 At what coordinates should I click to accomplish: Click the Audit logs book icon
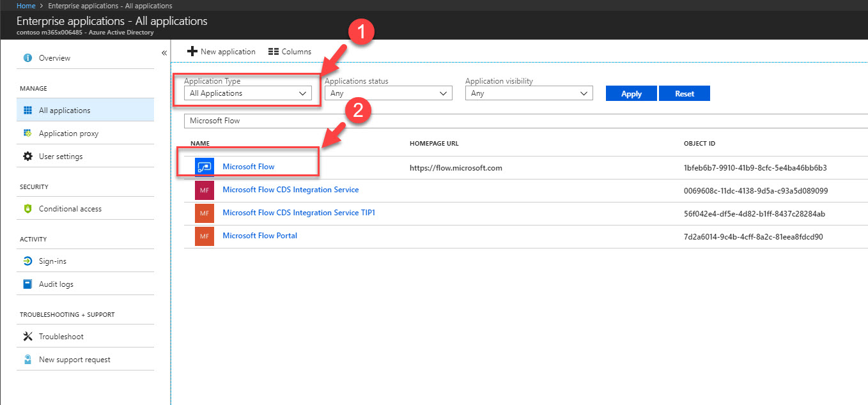[x=27, y=284]
